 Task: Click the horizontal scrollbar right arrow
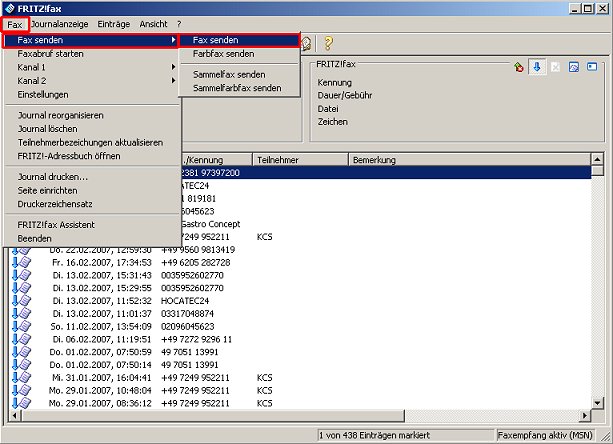[x=585, y=415]
